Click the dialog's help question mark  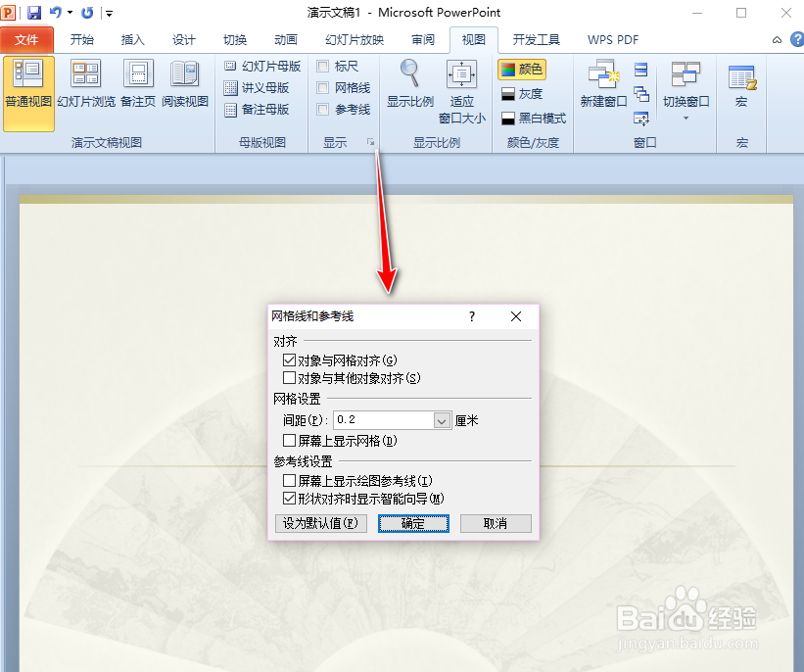pos(472,316)
